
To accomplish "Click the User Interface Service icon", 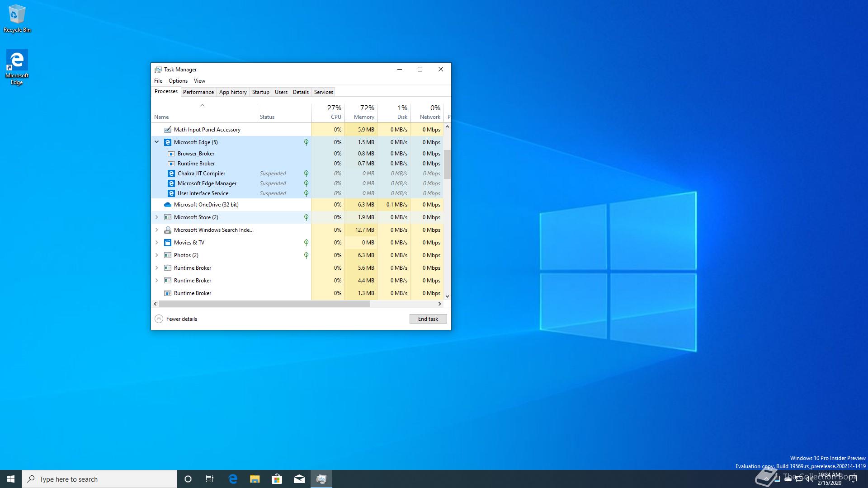I will click(171, 193).
